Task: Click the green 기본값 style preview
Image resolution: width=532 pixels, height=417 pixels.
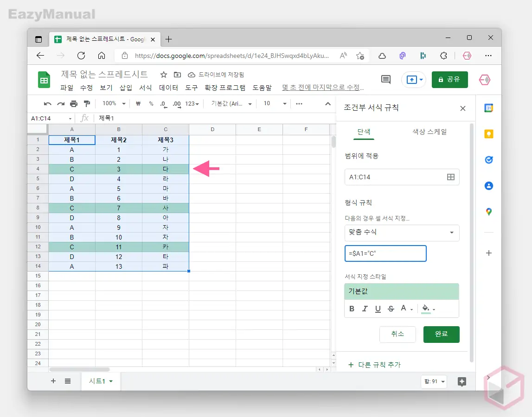Action: point(402,291)
